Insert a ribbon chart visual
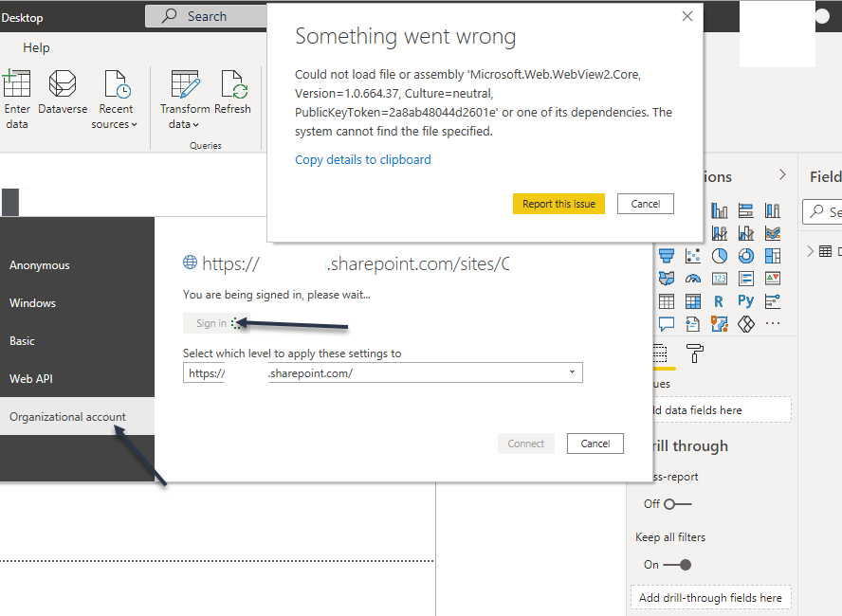 (773, 233)
